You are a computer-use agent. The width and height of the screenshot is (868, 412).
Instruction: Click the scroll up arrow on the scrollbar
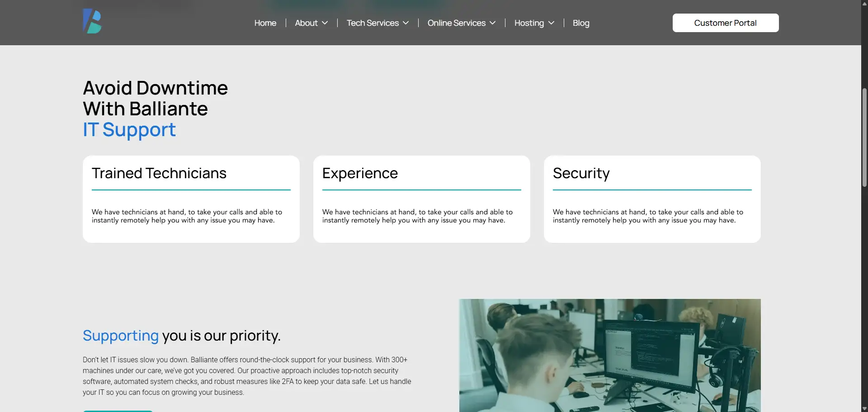click(864, 3)
